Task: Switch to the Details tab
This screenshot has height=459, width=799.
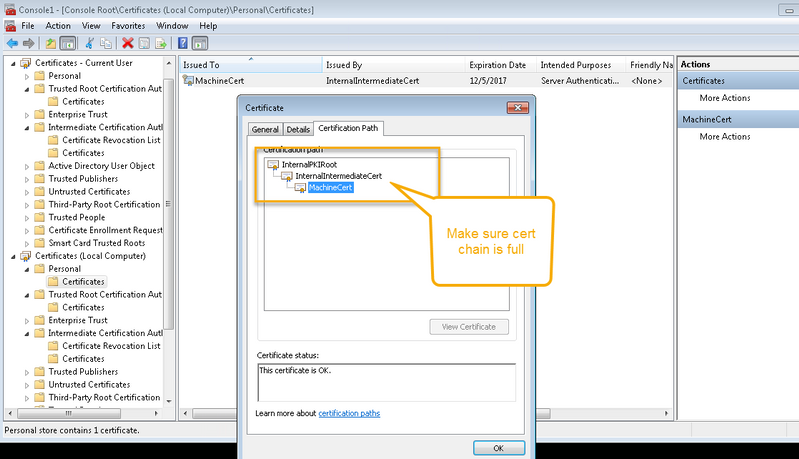Action: (298, 129)
